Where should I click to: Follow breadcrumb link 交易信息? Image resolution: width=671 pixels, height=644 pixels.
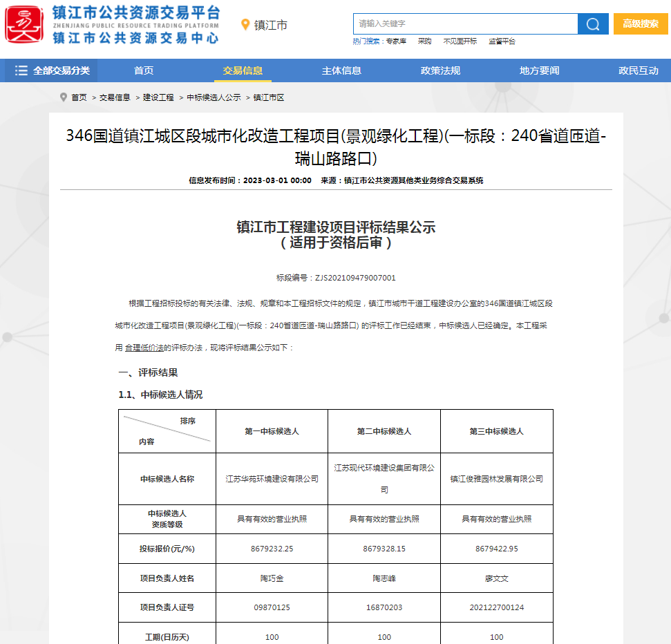click(x=115, y=97)
